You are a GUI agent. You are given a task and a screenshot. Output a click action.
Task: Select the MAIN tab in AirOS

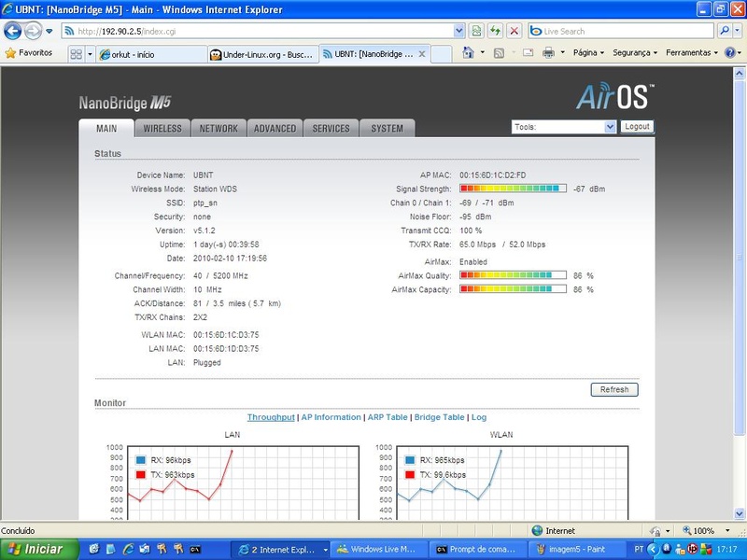pyautogui.click(x=106, y=128)
